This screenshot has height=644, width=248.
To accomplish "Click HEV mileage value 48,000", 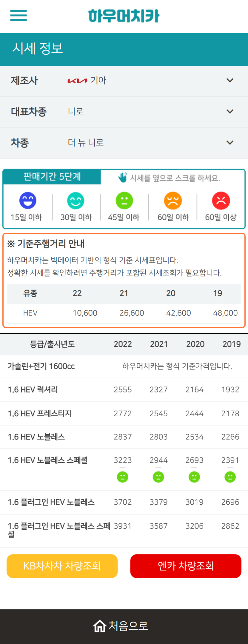I will [x=225, y=313].
